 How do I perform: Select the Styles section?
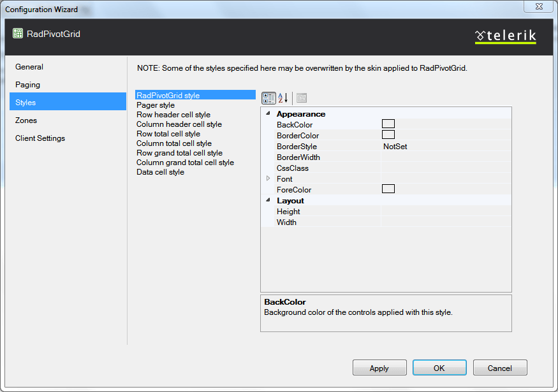68,102
